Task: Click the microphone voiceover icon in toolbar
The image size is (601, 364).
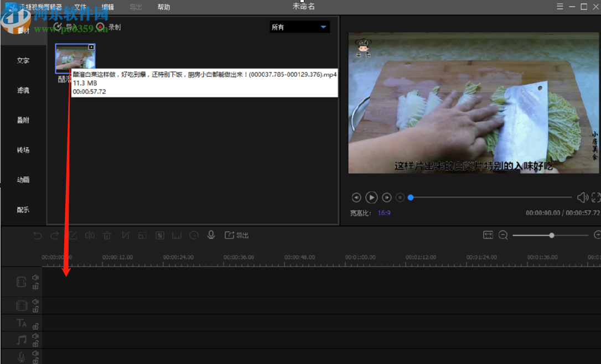Action: pyautogui.click(x=211, y=235)
